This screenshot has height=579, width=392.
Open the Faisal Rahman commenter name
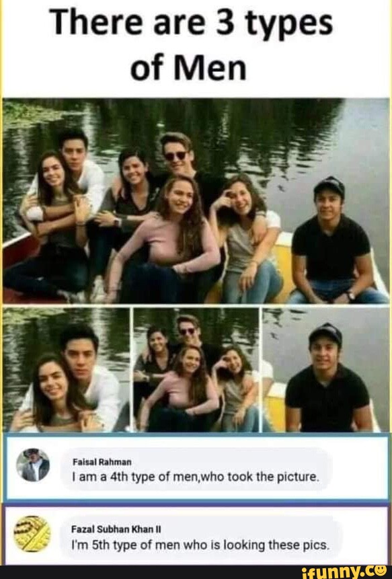[x=102, y=462]
